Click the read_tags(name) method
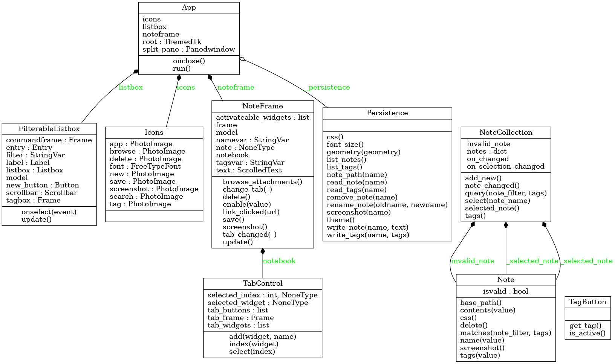Viewport: 615px width, 364px height. click(356, 190)
